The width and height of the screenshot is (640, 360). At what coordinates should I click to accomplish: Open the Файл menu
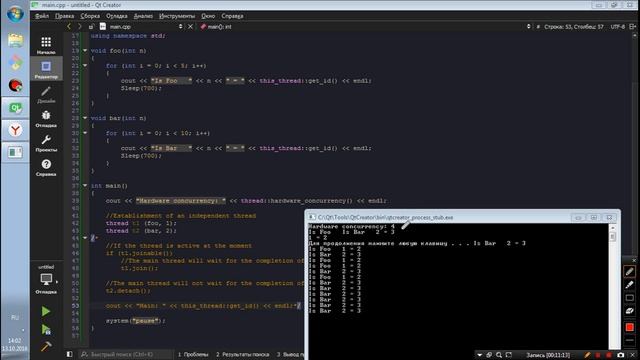[x=42, y=16]
